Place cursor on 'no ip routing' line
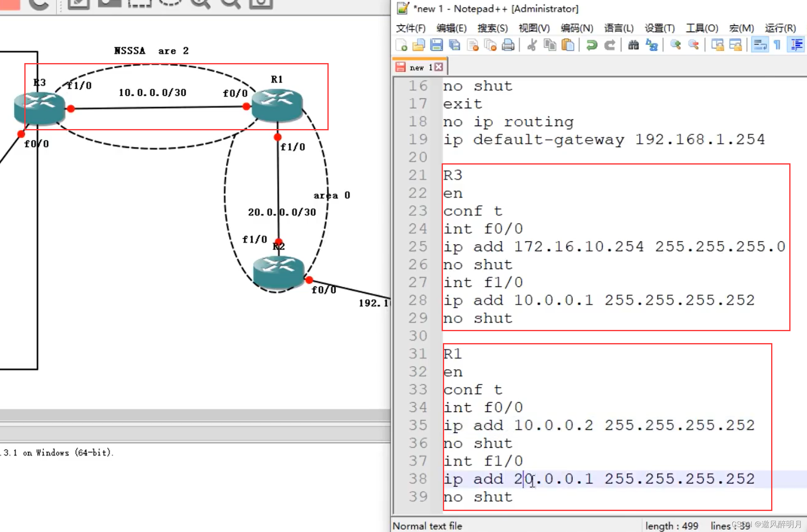Image resolution: width=807 pixels, height=532 pixels. tap(508, 122)
